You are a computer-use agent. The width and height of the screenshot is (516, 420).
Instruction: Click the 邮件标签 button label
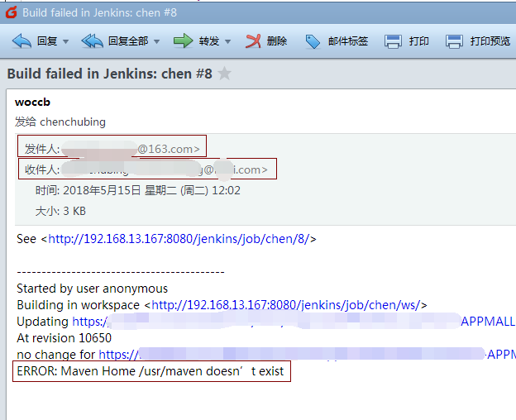(348, 41)
